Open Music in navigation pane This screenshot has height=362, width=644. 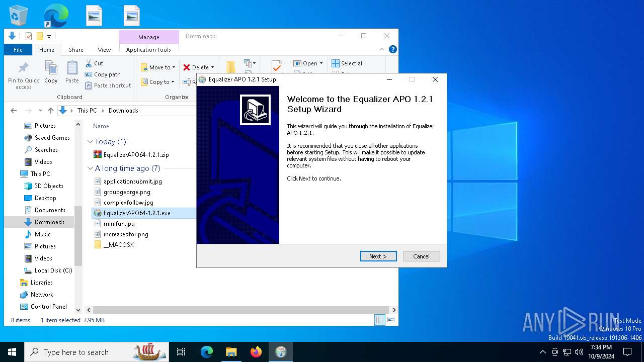pyautogui.click(x=38, y=234)
